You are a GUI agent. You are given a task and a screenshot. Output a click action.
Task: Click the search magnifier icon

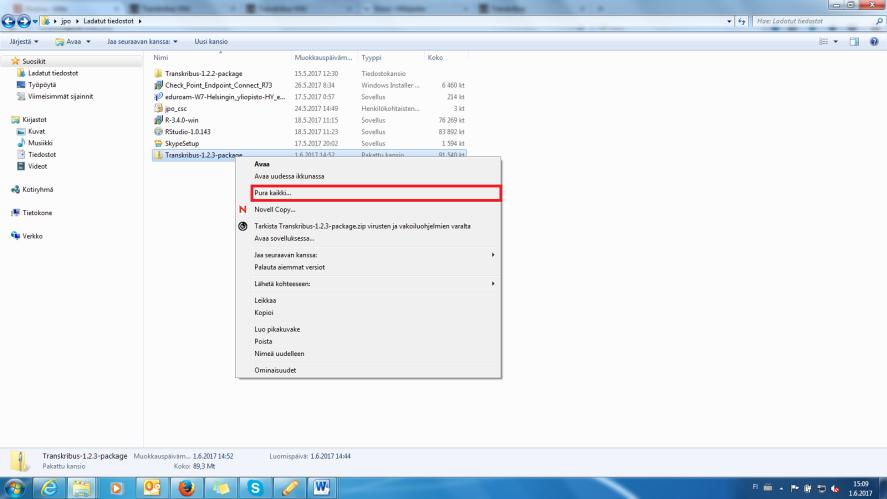[879, 21]
